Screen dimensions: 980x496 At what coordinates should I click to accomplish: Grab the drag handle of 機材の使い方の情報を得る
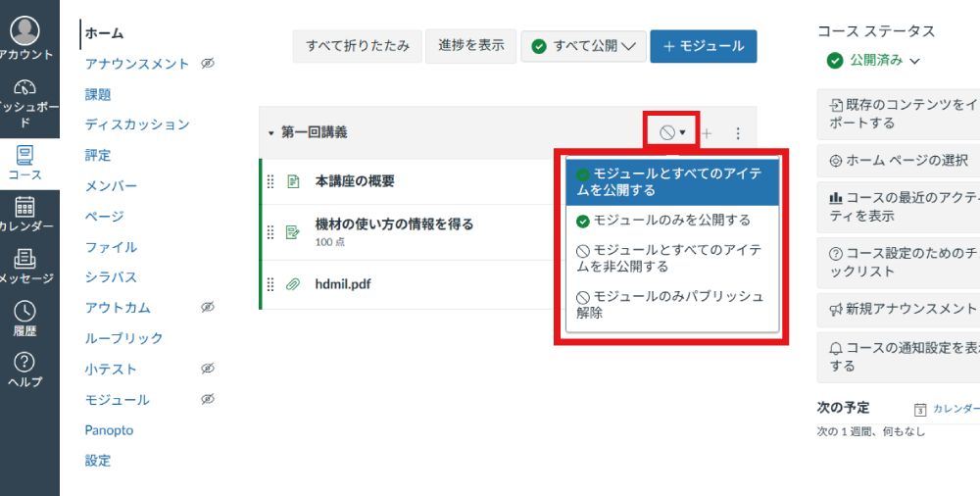click(x=270, y=232)
